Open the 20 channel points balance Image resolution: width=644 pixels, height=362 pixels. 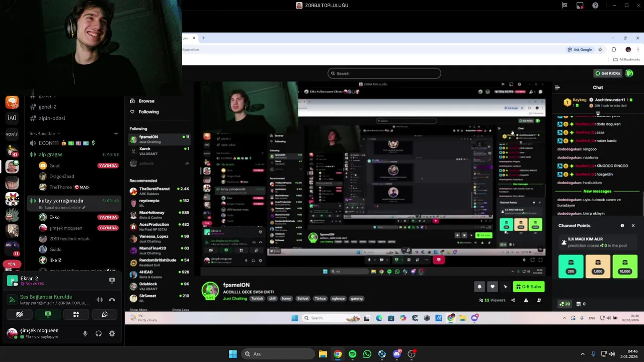[x=565, y=304]
